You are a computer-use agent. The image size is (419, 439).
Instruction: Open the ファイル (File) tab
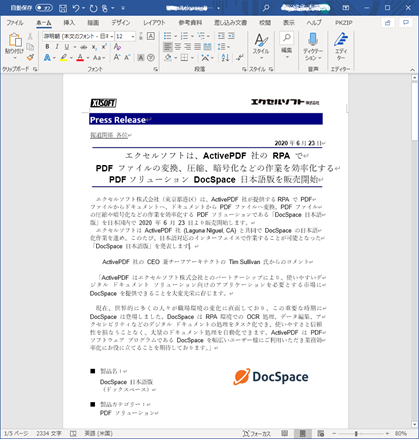tap(15, 23)
